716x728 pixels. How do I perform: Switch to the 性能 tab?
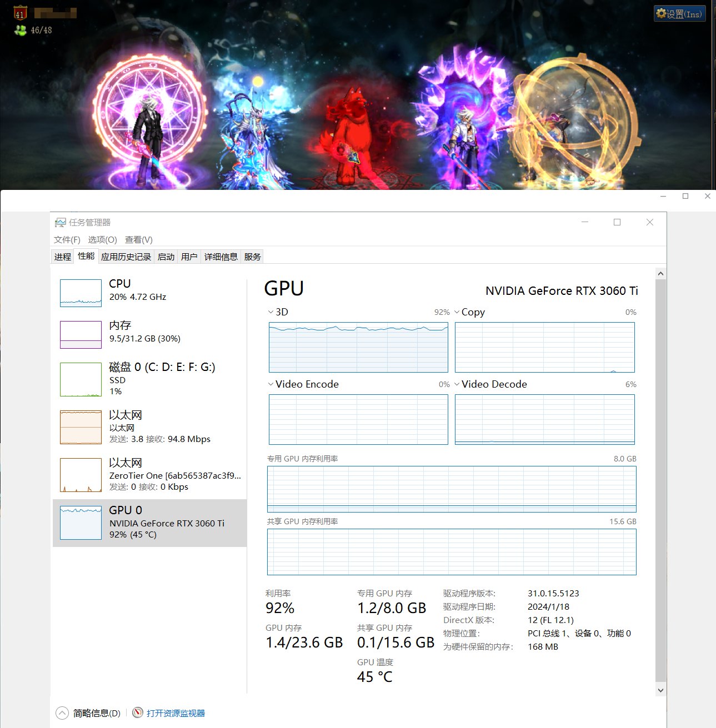tap(86, 256)
